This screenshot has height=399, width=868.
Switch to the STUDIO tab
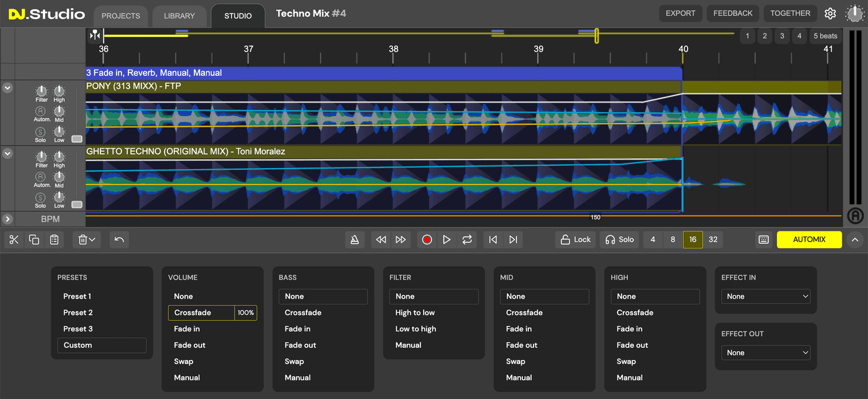click(238, 16)
